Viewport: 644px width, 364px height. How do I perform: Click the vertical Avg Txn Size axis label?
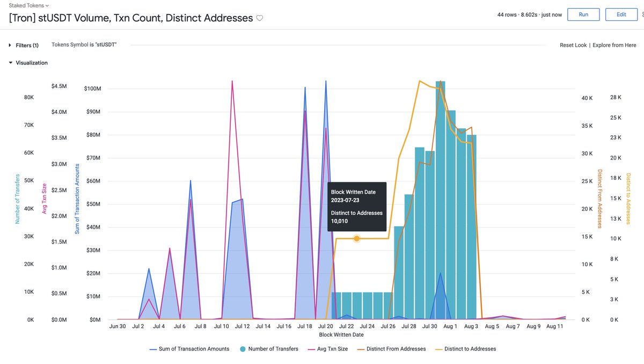[45, 199]
